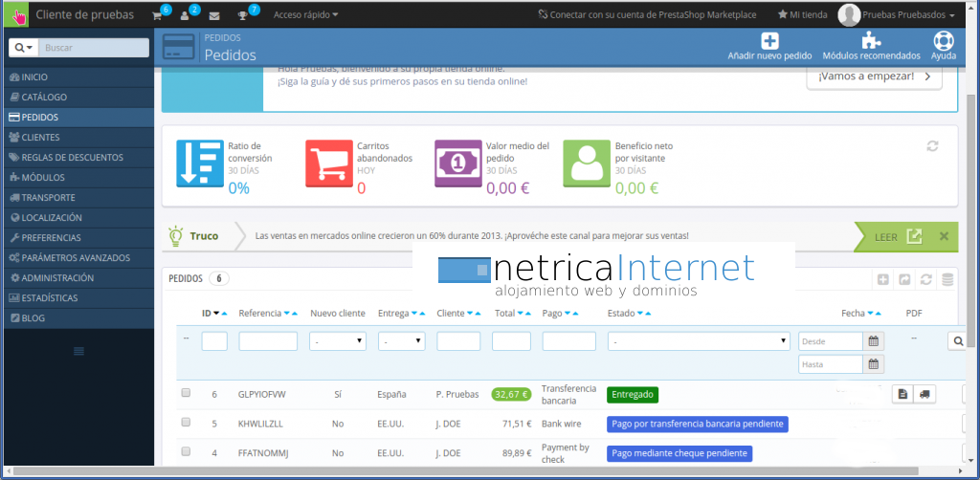
Task: Select checkbox for order KHWLILZLL
Action: (x=186, y=423)
